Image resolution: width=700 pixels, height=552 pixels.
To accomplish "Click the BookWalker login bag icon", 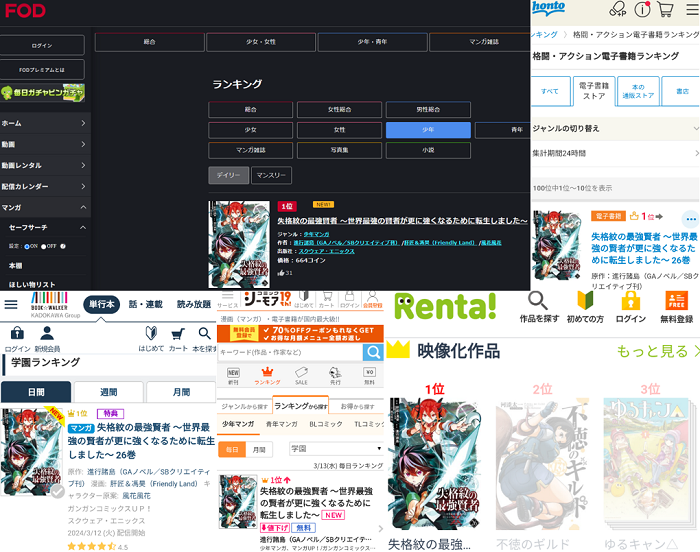I will [x=17, y=333].
